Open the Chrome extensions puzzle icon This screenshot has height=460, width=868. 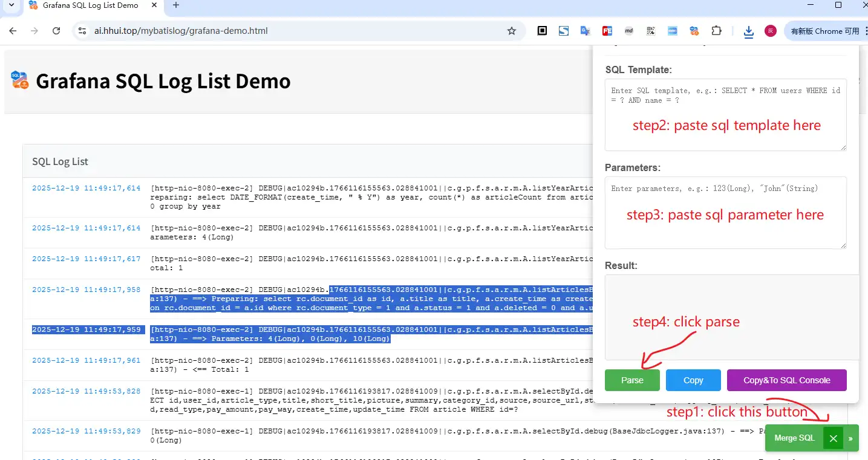point(717,31)
